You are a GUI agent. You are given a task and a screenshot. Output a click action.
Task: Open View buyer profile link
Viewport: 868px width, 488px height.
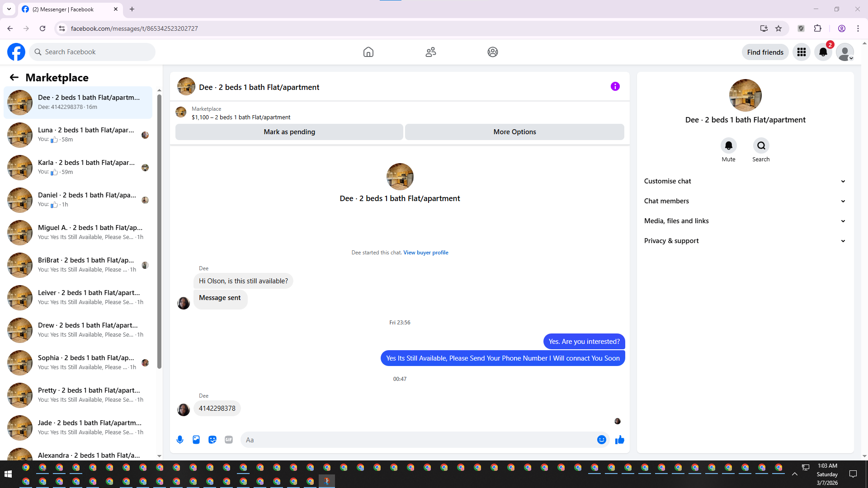pos(425,253)
